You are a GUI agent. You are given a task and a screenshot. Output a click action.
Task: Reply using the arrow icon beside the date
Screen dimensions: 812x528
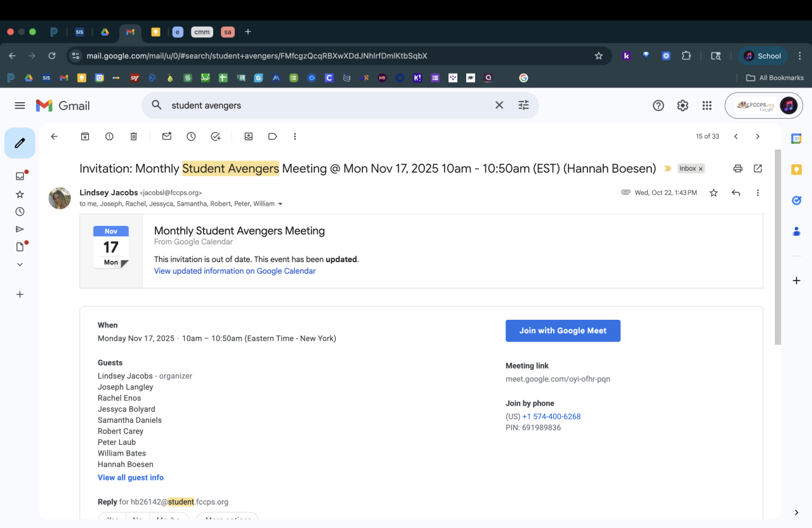pyautogui.click(x=736, y=193)
